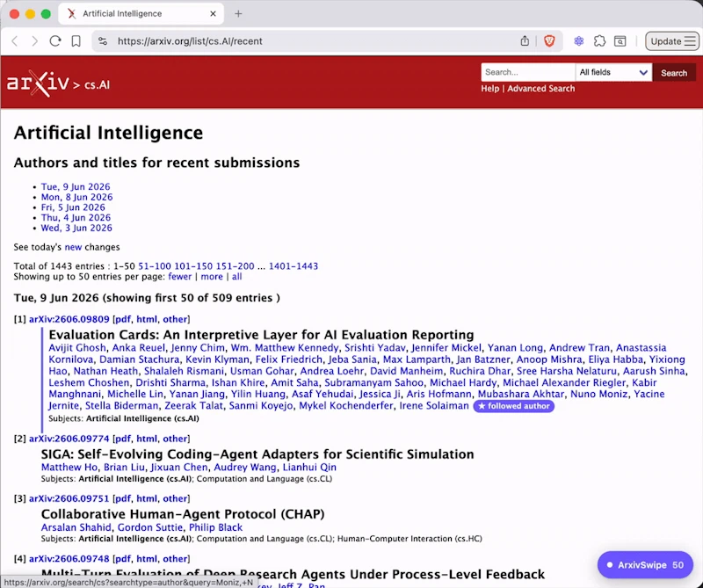
Task: Click author Philip Black
Action: (215, 527)
